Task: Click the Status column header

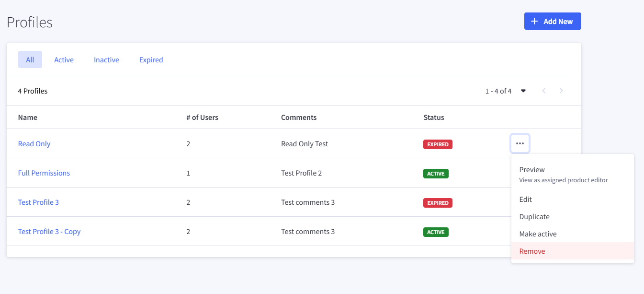Action: (434, 117)
